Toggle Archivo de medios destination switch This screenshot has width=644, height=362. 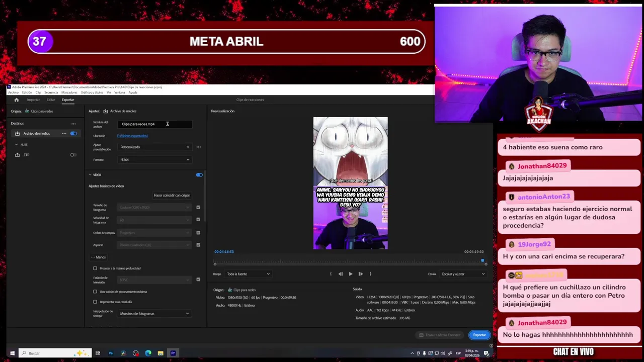coord(73,133)
